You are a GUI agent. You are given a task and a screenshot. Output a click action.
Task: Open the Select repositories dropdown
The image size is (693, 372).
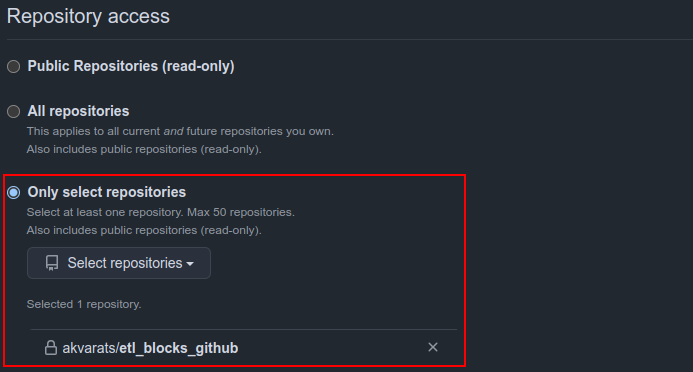tap(119, 263)
